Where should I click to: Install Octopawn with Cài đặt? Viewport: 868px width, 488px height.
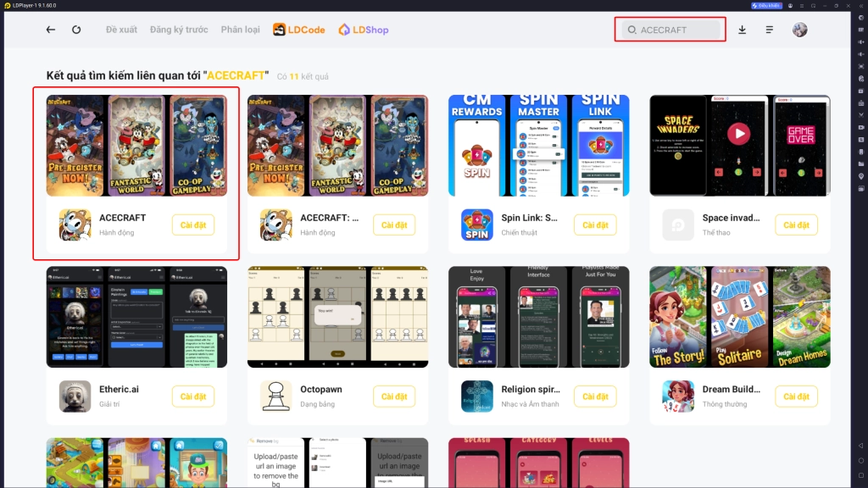point(394,396)
